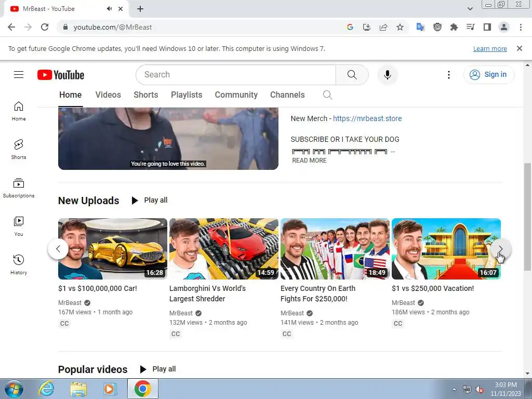Screen dimensions: 532x399
Task: Open title 'Lamborghini Vs World's Largest Shredder'
Action: pyautogui.click(x=207, y=294)
